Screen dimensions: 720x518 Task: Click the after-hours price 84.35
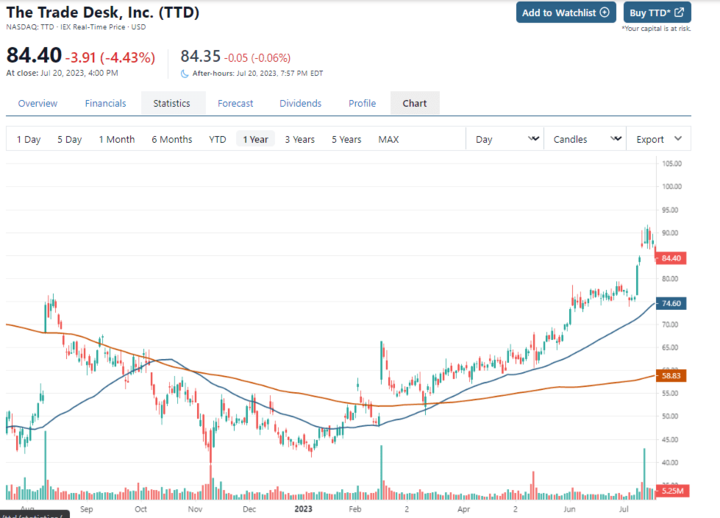[201, 56]
